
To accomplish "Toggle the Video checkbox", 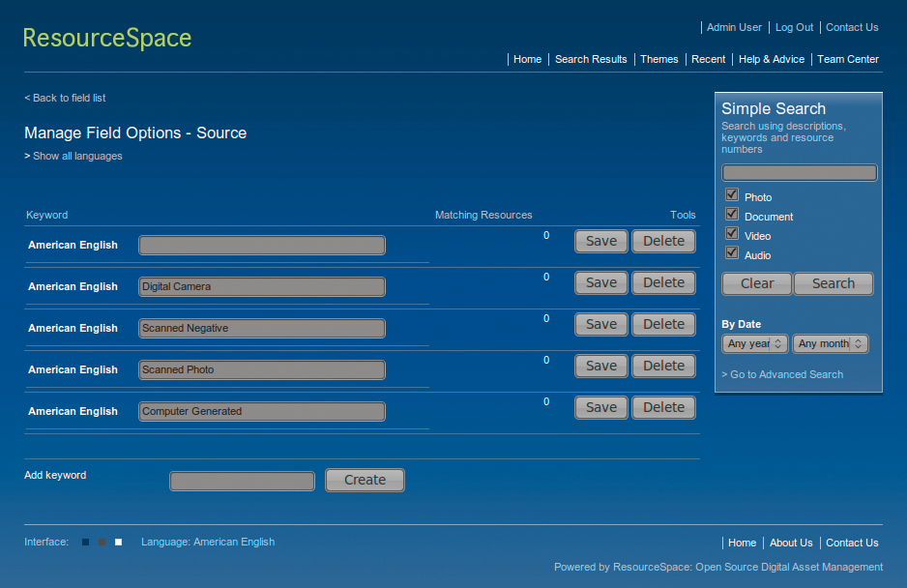I will coord(732,233).
